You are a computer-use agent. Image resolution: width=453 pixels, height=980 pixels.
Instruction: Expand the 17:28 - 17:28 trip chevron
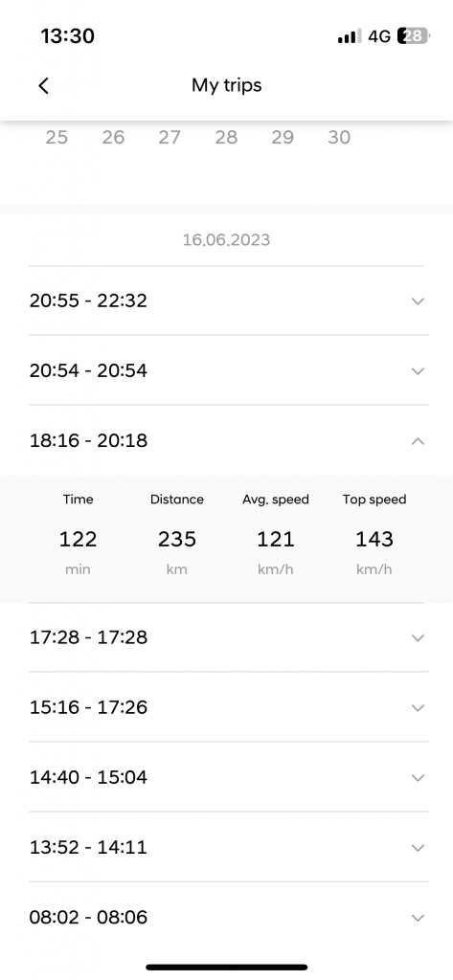coord(418,637)
